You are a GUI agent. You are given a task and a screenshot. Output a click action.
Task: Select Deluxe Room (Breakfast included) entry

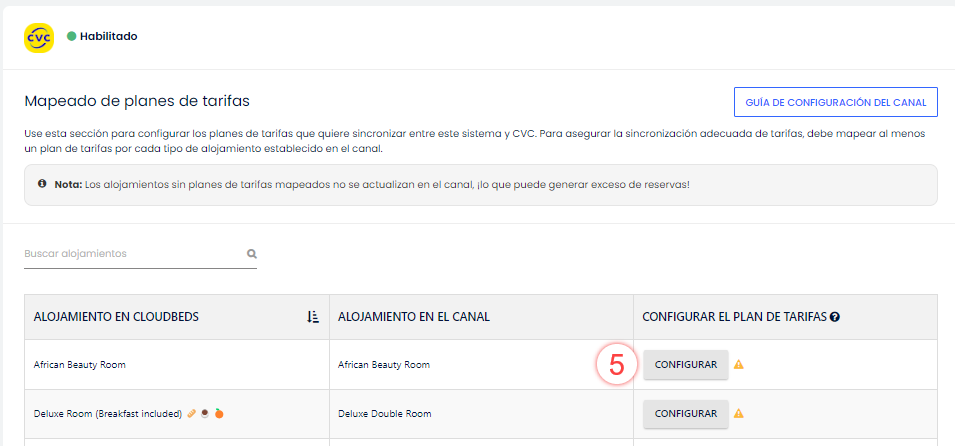[x=107, y=413]
